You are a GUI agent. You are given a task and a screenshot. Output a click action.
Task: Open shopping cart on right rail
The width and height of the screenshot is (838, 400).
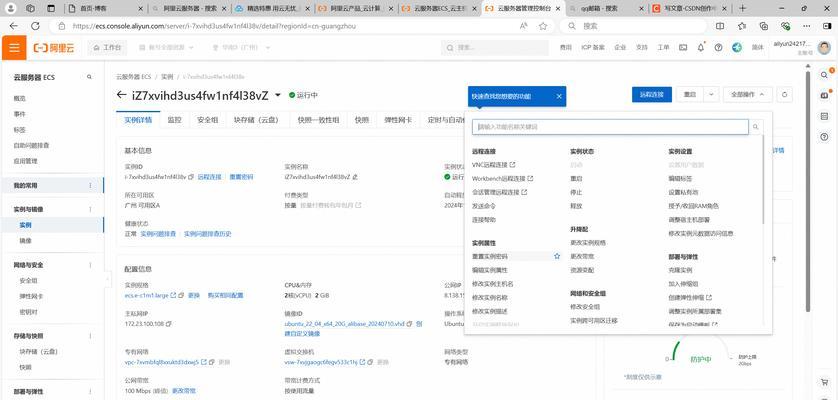pos(824,382)
